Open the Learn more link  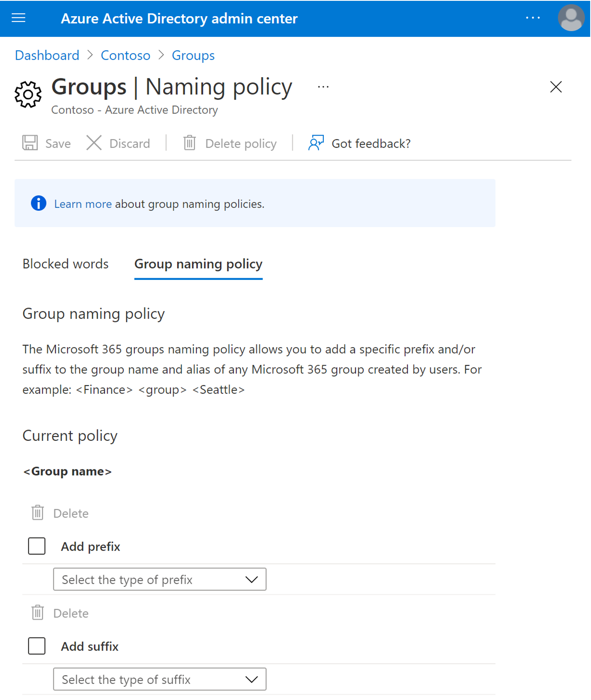pyautogui.click(x=83, y=204)
